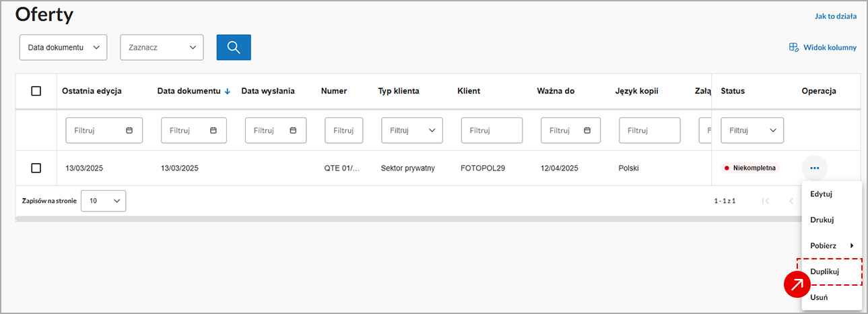Click calendar icon in Data dokumentu filter
Image resolution: width=868 pixels, height=314 pixels.
[x=213, y=131]
